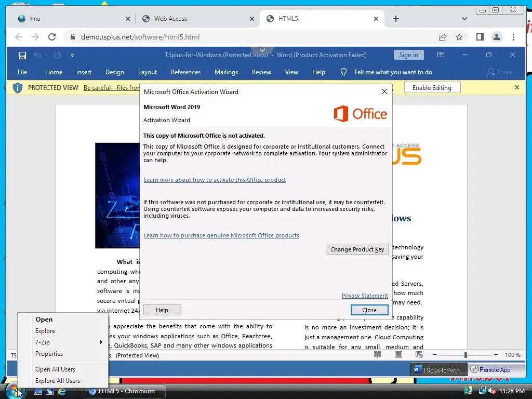Click the 100 % zoom level

(512, 355)
